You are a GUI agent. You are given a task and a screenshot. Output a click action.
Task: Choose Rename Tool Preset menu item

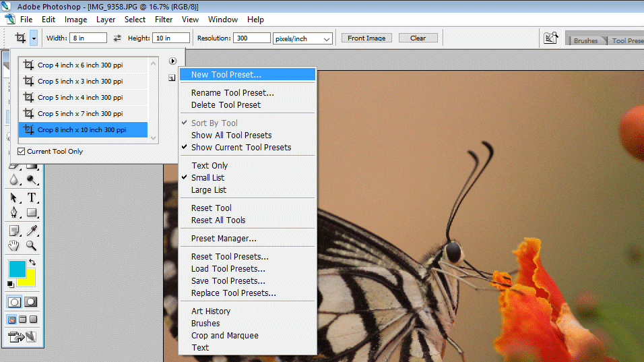(248, 93)
